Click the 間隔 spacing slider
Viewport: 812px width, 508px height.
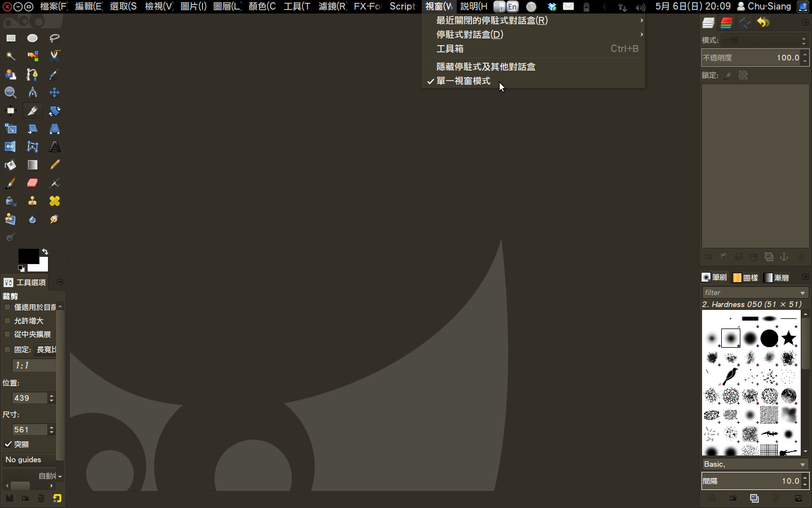[752, 481]
